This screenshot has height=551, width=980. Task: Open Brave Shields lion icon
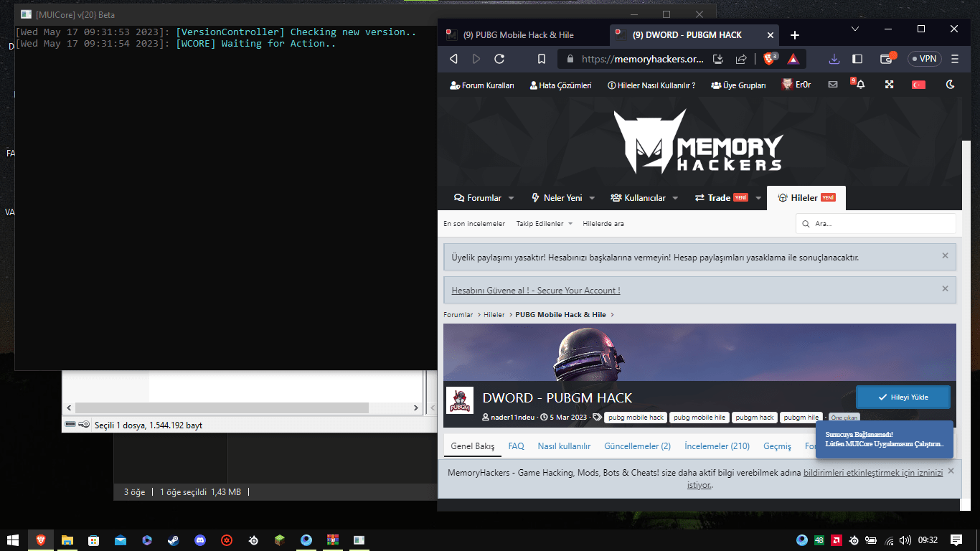pos(771,59)
